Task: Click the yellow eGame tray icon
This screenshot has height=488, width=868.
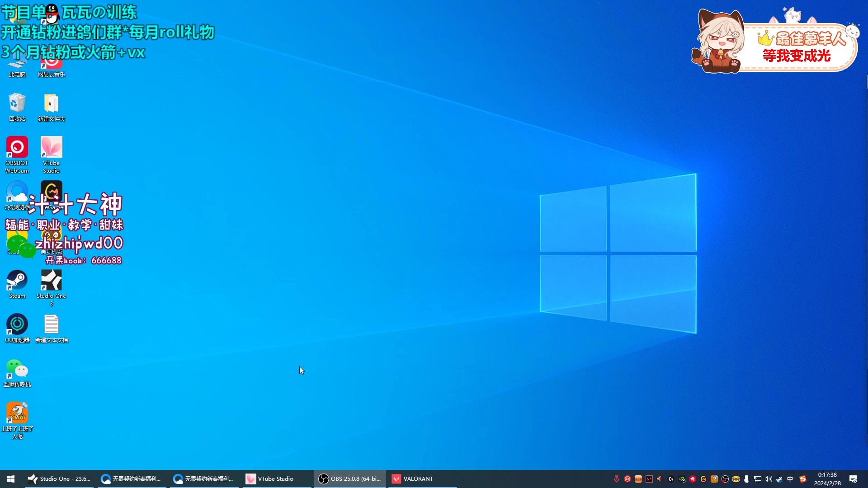Action: [703, 479]
